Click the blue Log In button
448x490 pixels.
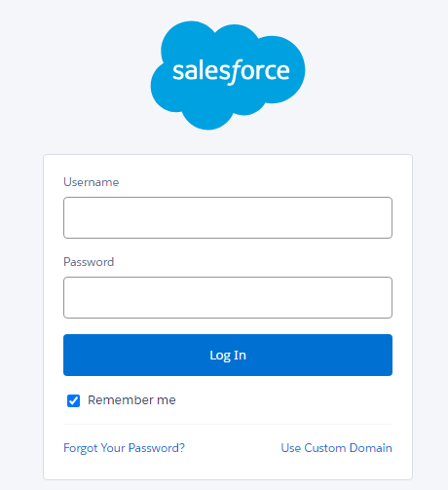pyautogui.click(x=228, y=355)
